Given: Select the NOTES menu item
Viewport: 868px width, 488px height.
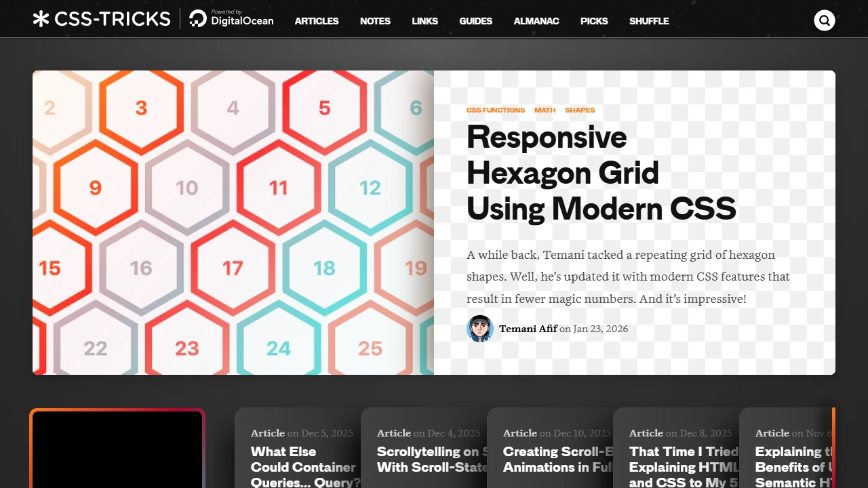Looking at the screenshot, I should [x=375, y=21].
